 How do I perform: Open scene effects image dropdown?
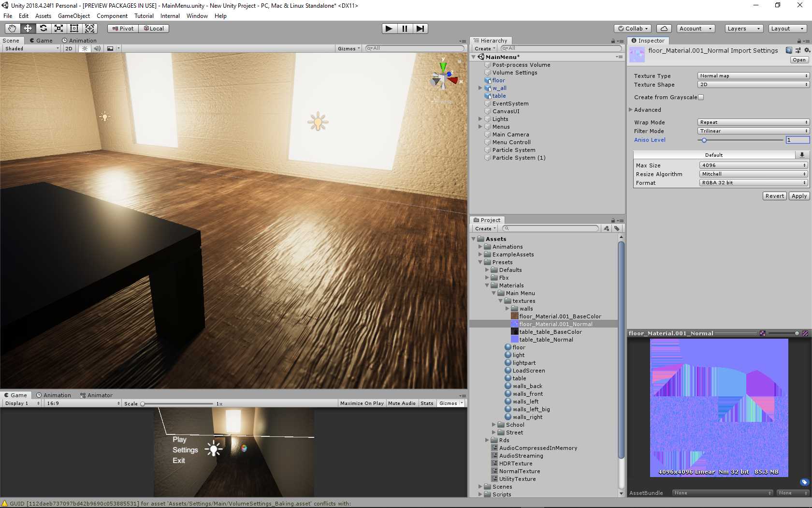coord(113,48)
